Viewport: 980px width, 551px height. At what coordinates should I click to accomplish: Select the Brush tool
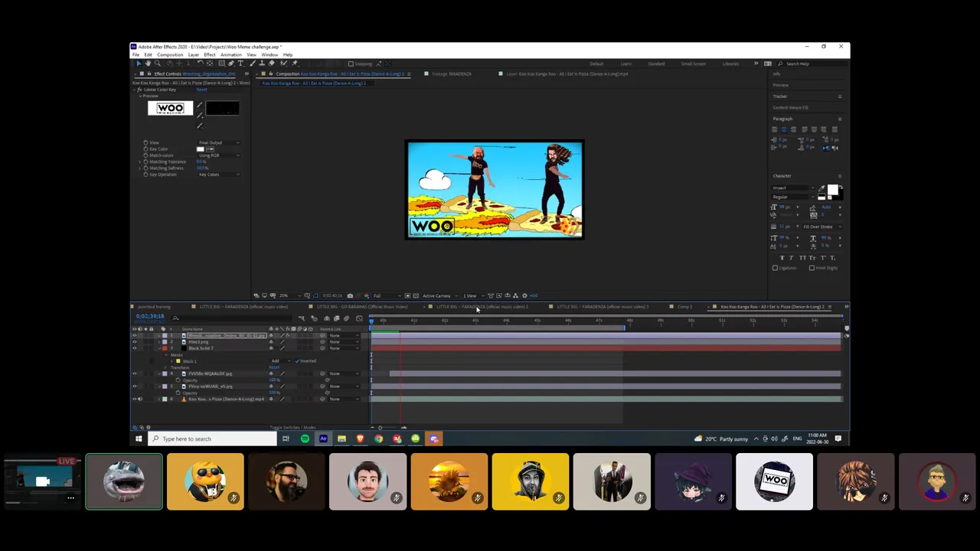253,64
